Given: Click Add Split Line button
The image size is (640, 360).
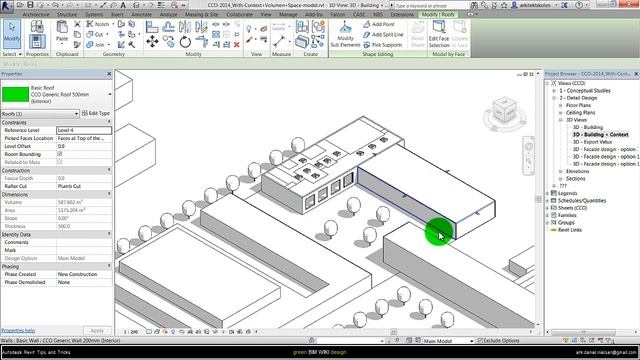Looking at the screenshot, I should click(x=384, y=35).
